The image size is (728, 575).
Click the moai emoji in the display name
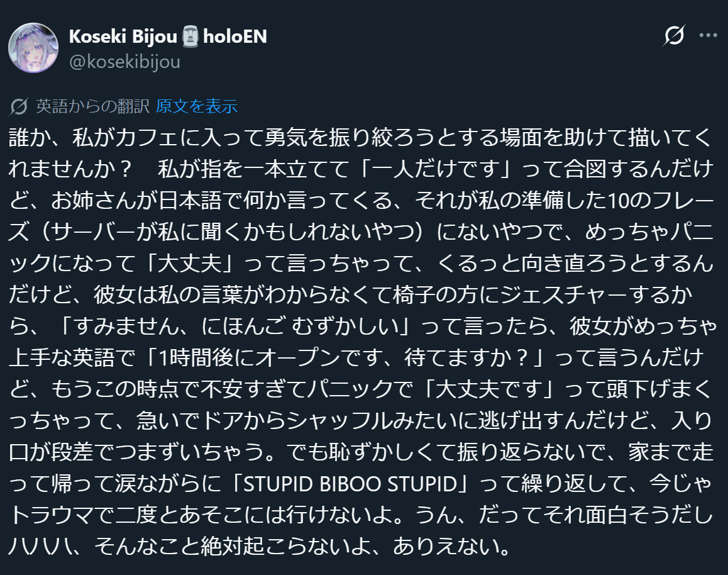click(x=190, y=37)
